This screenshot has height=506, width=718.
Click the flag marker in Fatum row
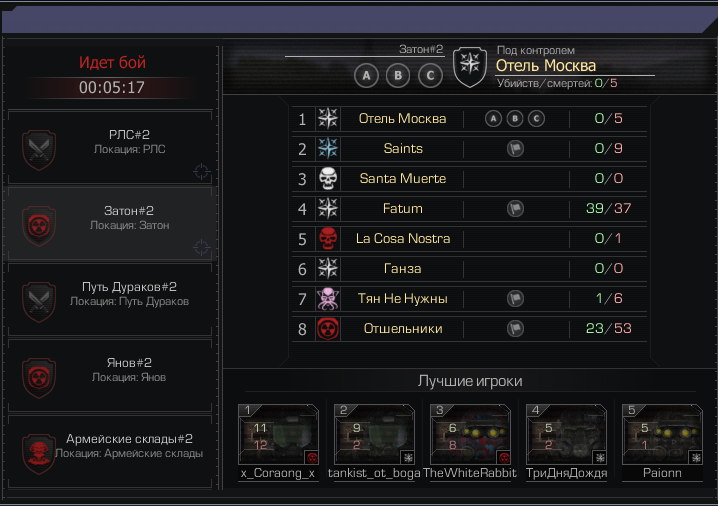coord(515,208)
